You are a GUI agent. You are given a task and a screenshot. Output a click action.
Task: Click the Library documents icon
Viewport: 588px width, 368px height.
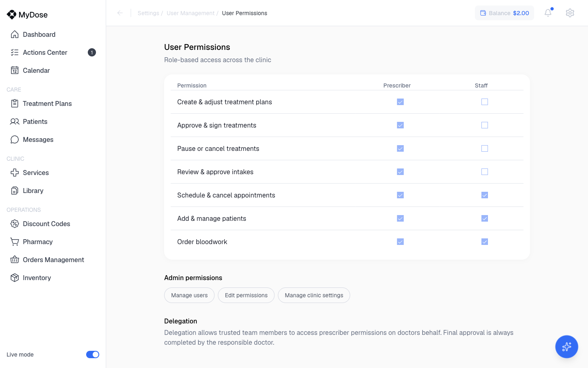pos(15,191)
